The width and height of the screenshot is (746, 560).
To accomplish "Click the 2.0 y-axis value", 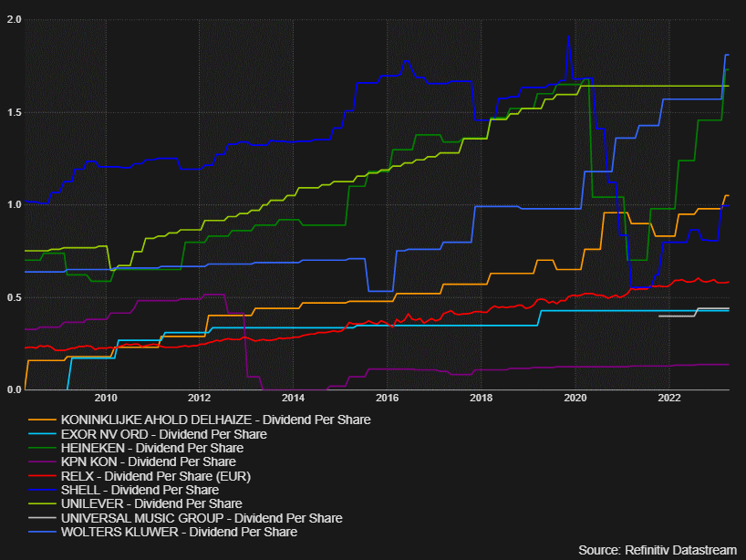I will 15,19.
